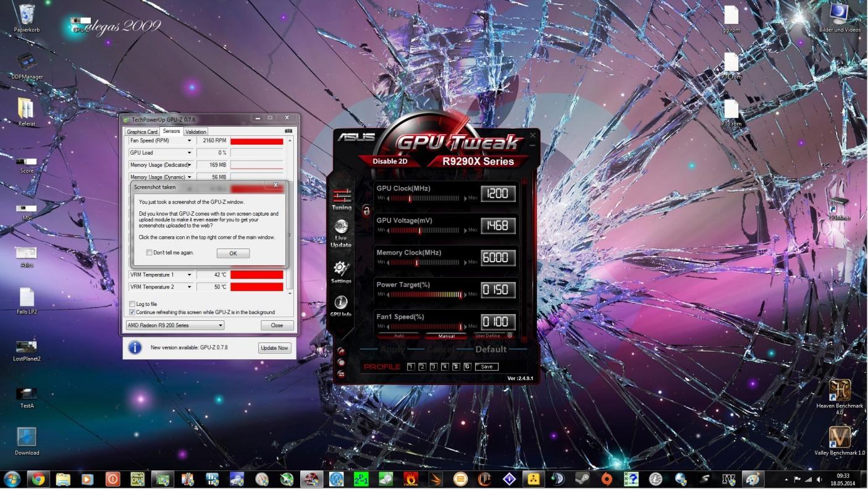Open Bilder und Videos desktop icon
868x489 pixels.
point(839,18)
